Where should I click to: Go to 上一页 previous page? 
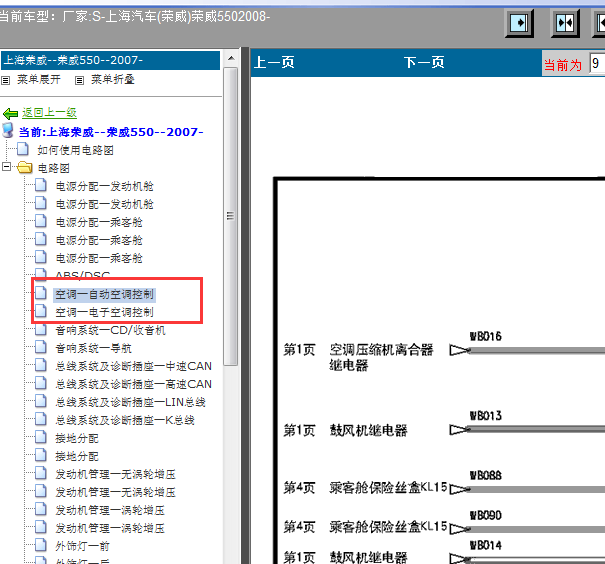274,62
